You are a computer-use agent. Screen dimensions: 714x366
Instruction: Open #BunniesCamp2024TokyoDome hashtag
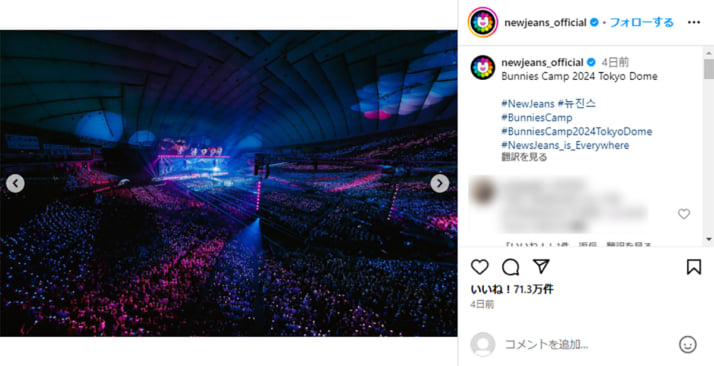pyautogui.click(x=576, y=132)
